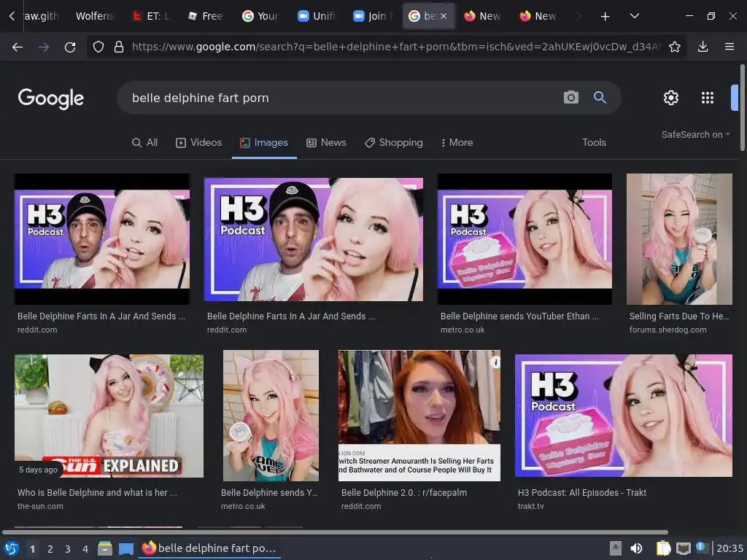Switch to the Join browser tab
Viewport: 747px width, 560px height.
(x=372, y=16)
